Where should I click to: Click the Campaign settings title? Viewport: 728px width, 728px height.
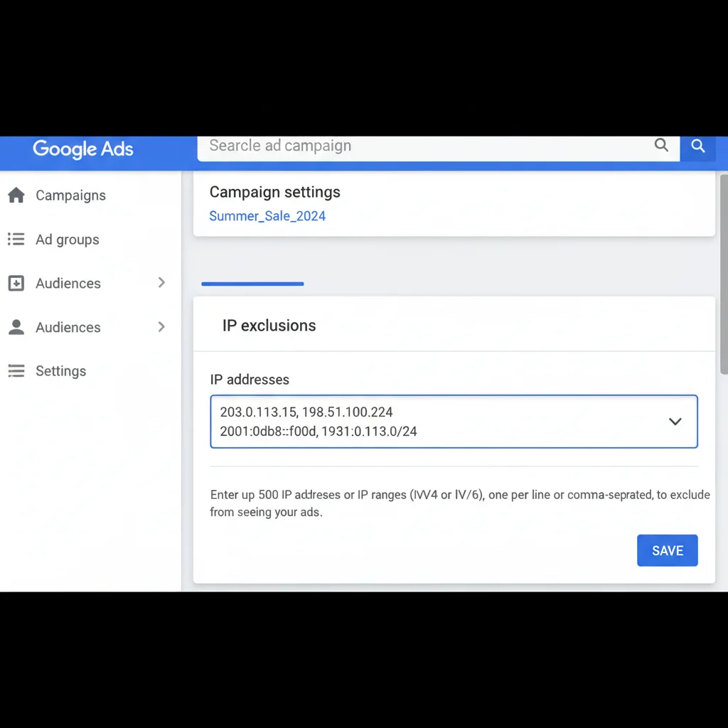pos(275,192)
